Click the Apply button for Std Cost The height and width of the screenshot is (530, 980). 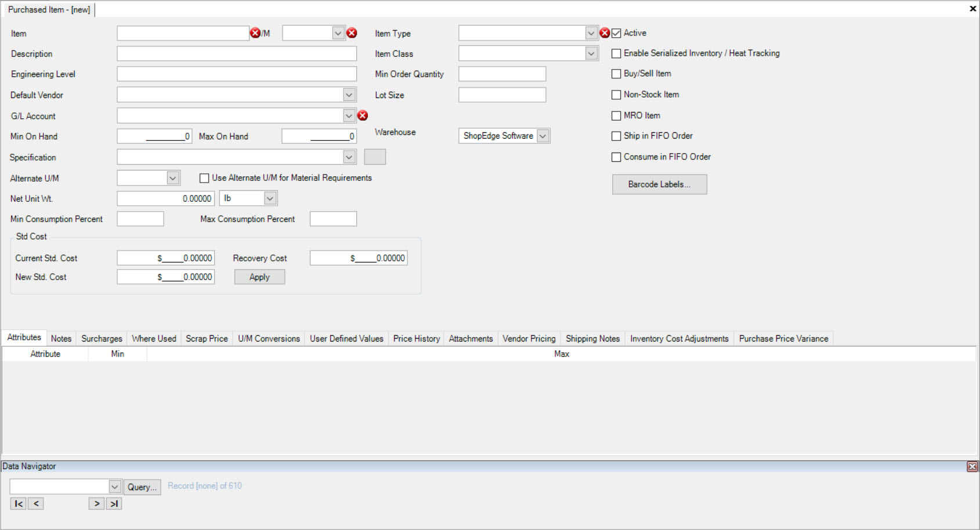click(259, 277)
